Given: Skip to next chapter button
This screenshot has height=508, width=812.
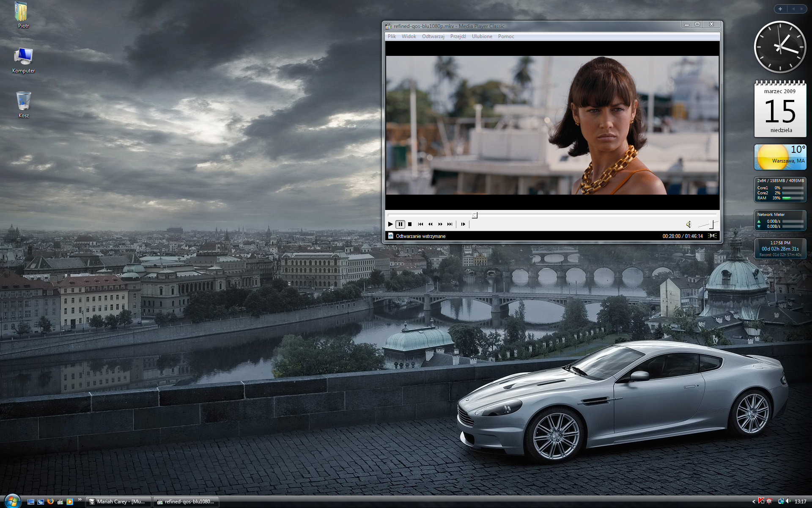Looking at the screenshot, I should pos(450,224).
